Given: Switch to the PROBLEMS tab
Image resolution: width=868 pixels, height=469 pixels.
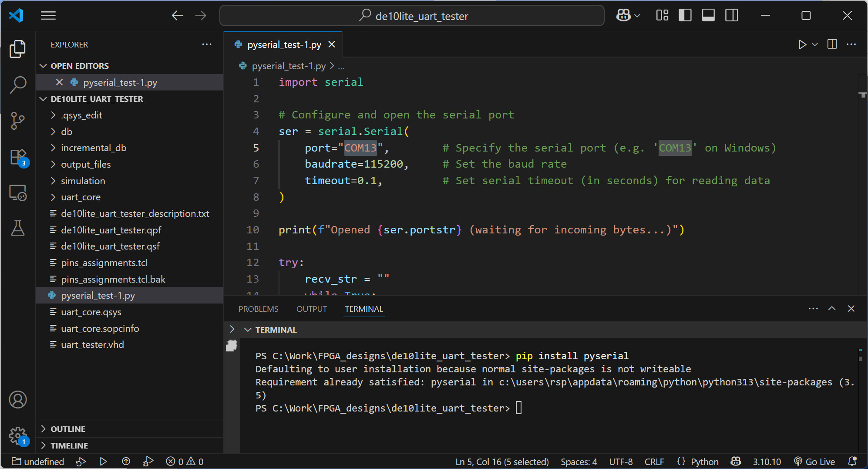Looking at the screenshot, I should tap(258, 309).
